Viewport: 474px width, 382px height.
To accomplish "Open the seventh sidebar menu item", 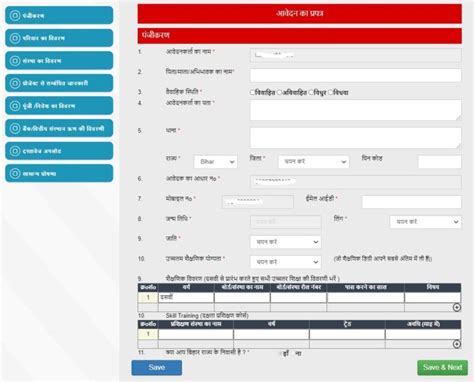I will pos(59,151).
